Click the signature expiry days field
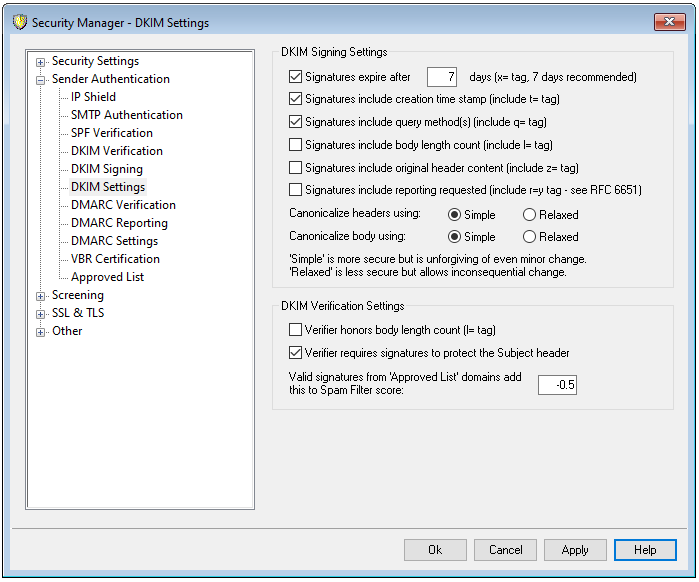The height and width of the screenshot is (582, 699). click(441, 77)
